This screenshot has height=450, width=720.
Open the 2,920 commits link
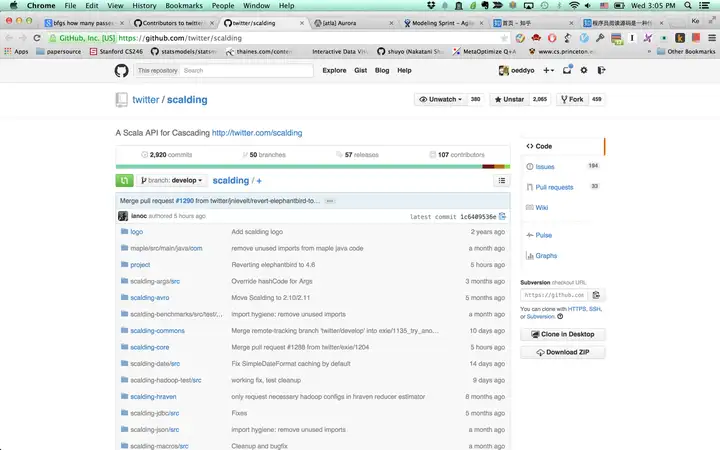167,155
